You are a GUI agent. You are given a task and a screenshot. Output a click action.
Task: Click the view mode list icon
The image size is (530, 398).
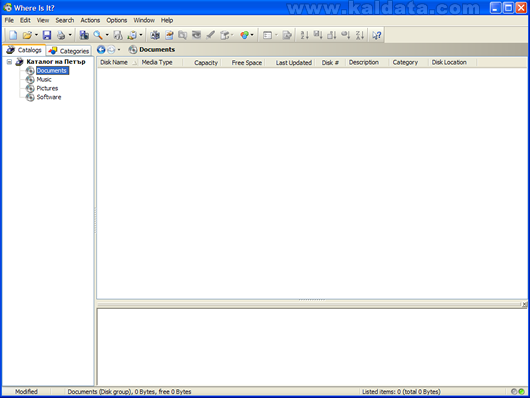coord(267,35)
